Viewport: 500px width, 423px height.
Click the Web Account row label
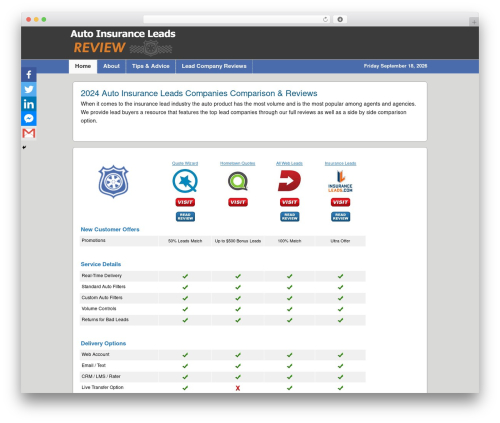pyautogui.click(x=95, y=354)
